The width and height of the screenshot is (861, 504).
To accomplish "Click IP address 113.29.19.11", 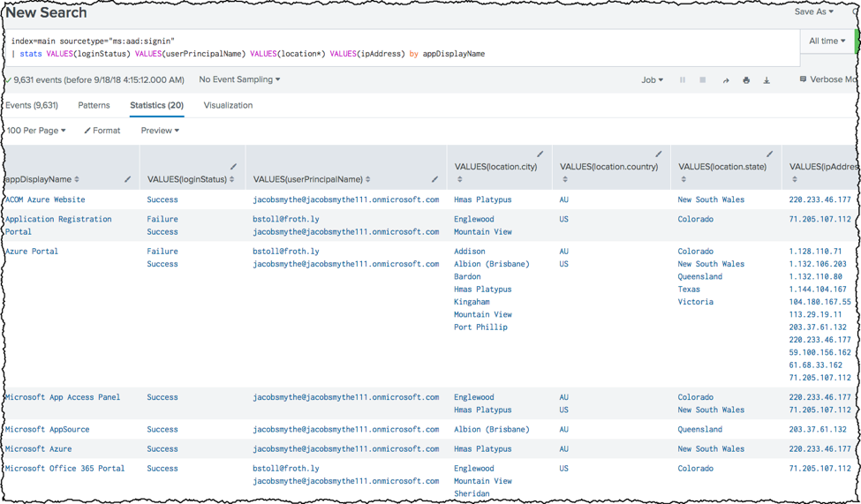I will tap(815, 314).
